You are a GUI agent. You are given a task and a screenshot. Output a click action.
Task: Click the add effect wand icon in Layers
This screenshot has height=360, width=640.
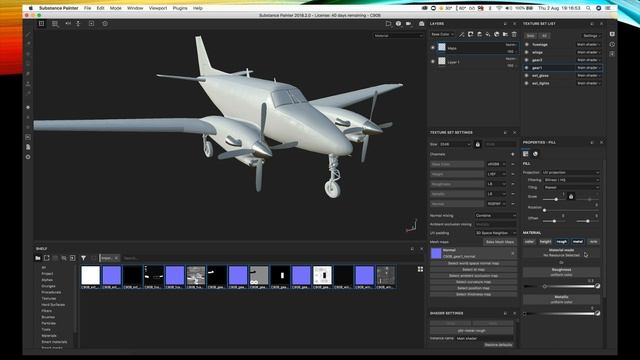[462, 35]
